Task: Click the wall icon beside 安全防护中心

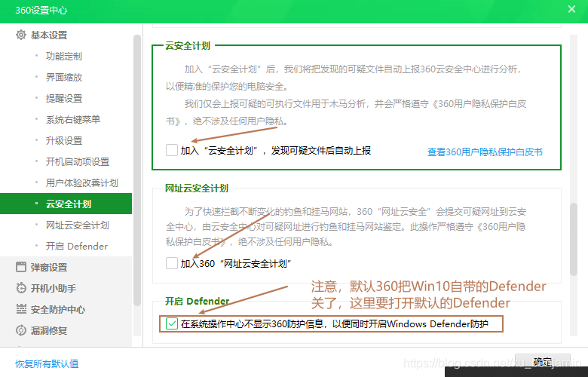Action: [21, 309]
